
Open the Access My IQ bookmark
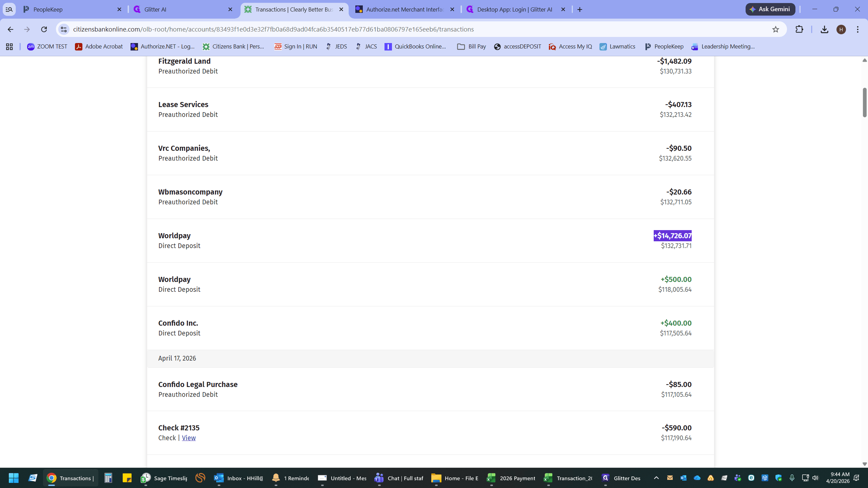570,46
